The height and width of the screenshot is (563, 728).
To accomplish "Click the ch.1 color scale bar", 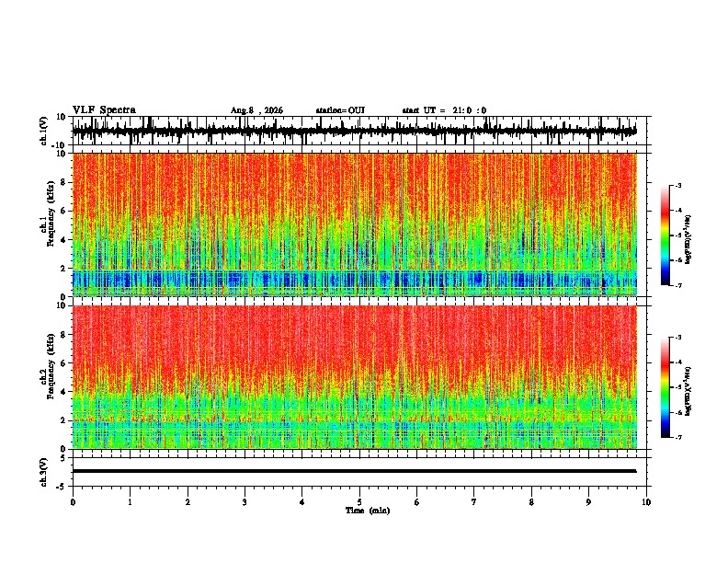I will 665,236.
